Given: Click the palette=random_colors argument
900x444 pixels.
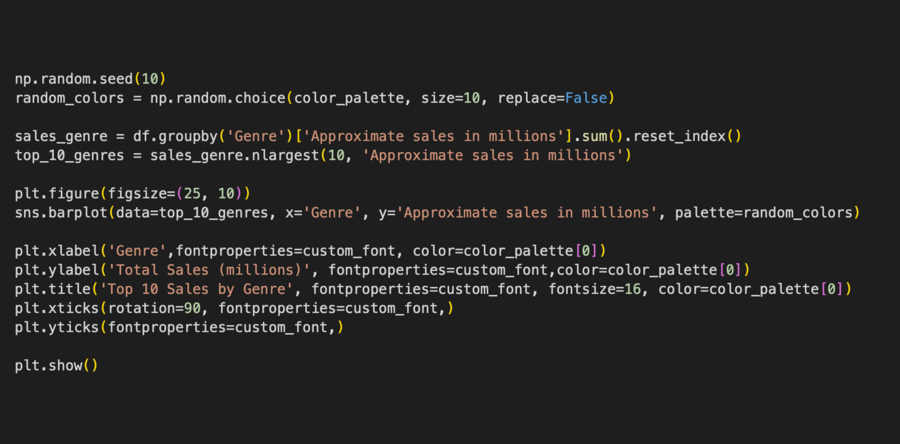Looking at the screenshot, I should 763,212.
